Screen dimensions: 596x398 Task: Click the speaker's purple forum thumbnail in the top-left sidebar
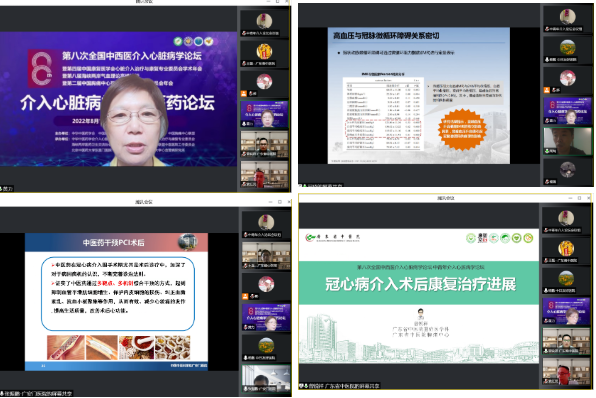(x=264, y=114)
